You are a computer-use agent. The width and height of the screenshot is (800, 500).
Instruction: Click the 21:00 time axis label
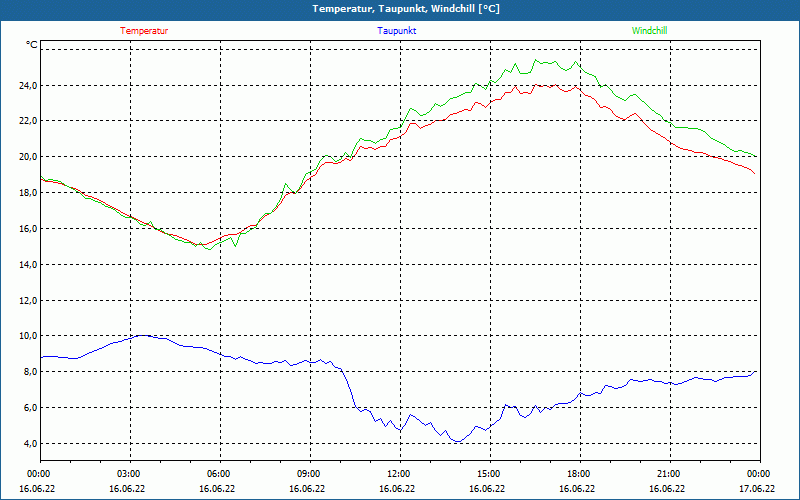tap(670, 474)
